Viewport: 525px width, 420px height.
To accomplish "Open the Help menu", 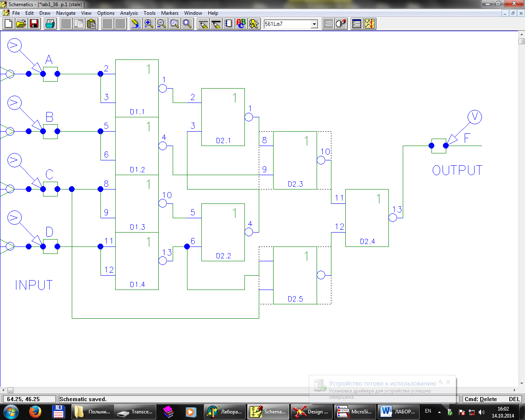I will click(213, 13).
